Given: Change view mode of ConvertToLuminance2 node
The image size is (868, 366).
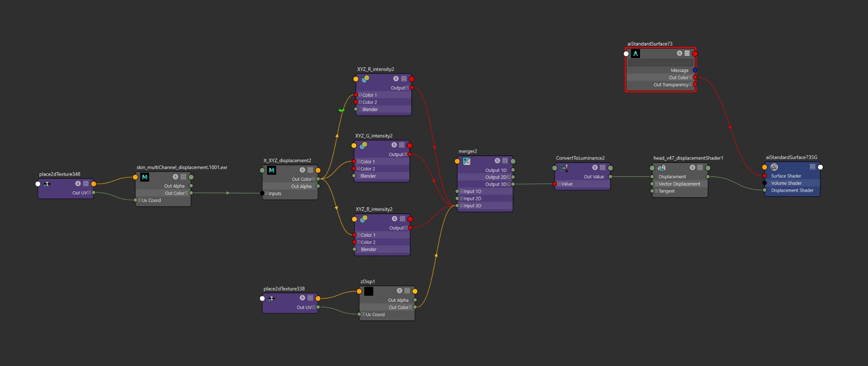Looking at the screenshot, I should tap(603, 168).
